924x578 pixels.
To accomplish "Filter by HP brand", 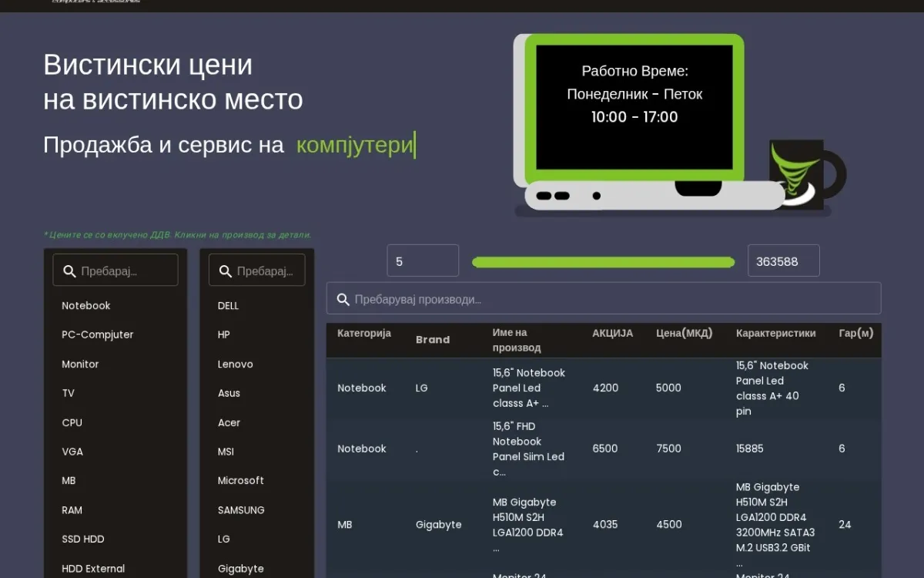I will pyautogui.click(x=224, y=334).
